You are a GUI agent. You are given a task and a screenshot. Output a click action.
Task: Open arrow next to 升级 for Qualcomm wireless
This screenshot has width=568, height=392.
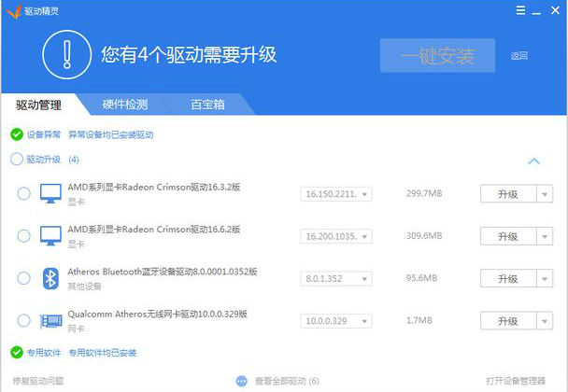click(545, 321)
